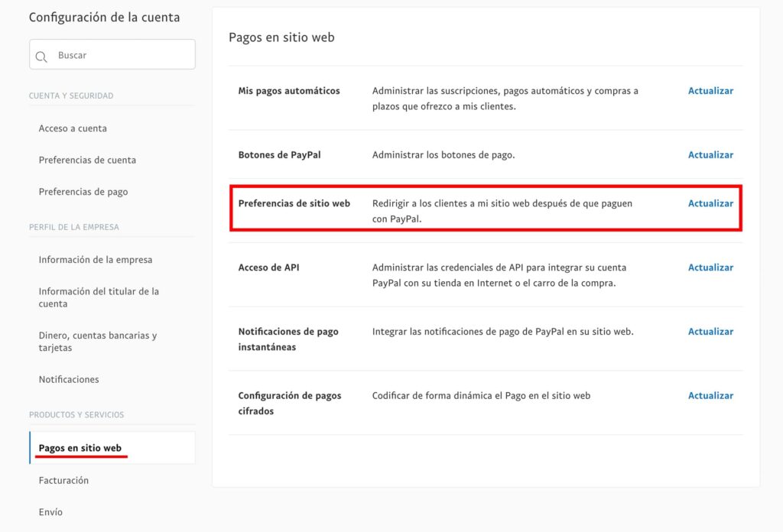This screenshot has width=783, height=532.
Task: Click Actualizar for Configuración de pagos cifrados
Action: [x=710, y=395]
